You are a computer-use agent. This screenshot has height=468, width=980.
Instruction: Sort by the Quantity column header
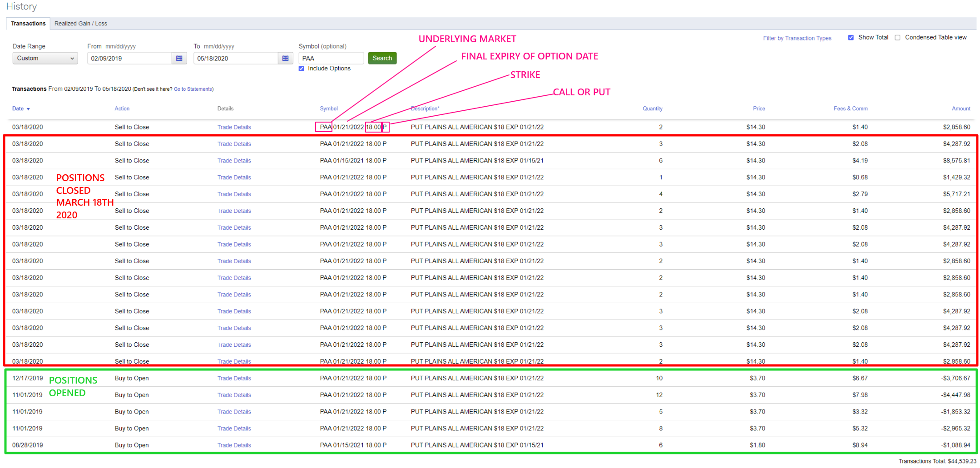pos(652,108)
